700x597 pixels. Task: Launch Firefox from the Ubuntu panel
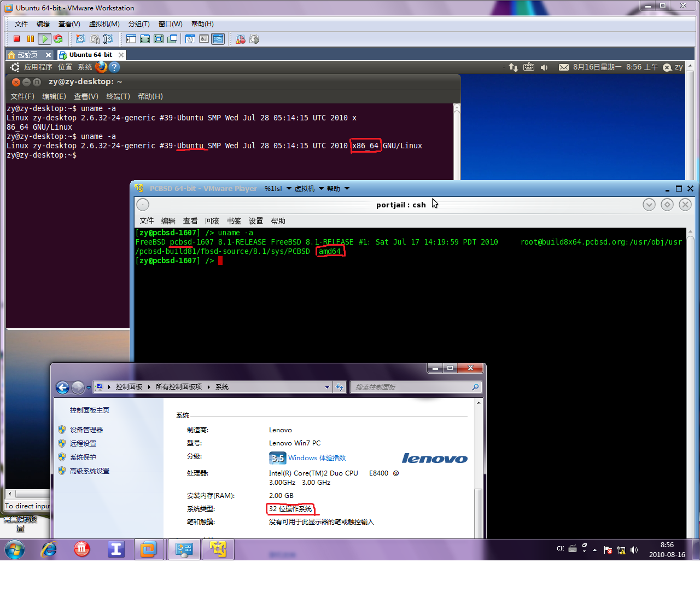pyautogui.click(x=101, y=67)
